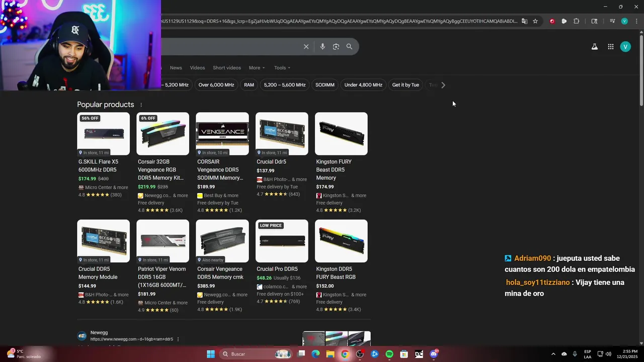Click the Google search input field

(x=231, y=47)
